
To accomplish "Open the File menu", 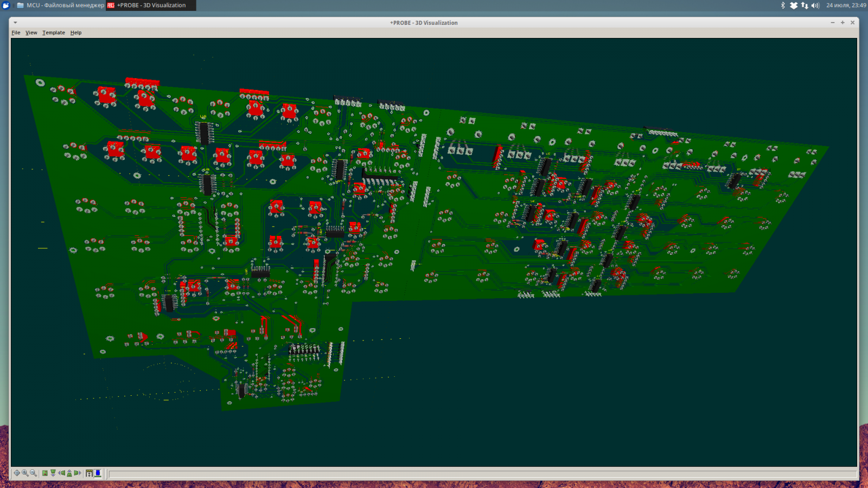I will pos(16,33).
